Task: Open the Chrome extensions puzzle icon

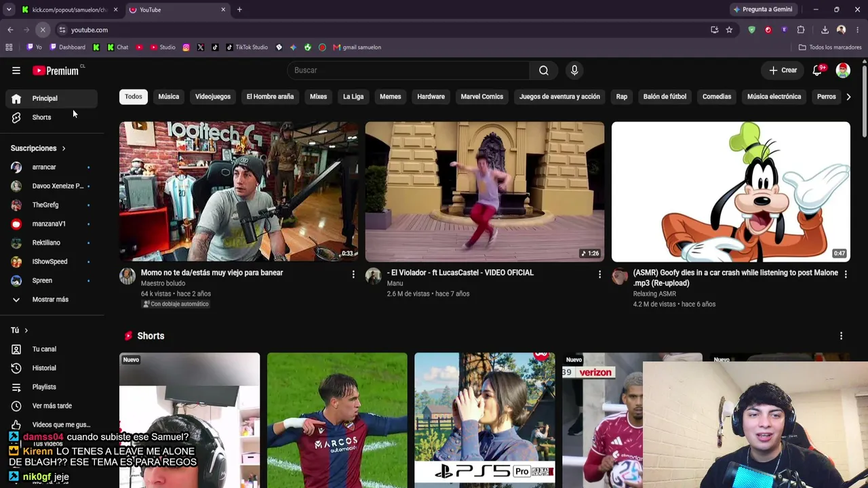Action: point(801,30)
